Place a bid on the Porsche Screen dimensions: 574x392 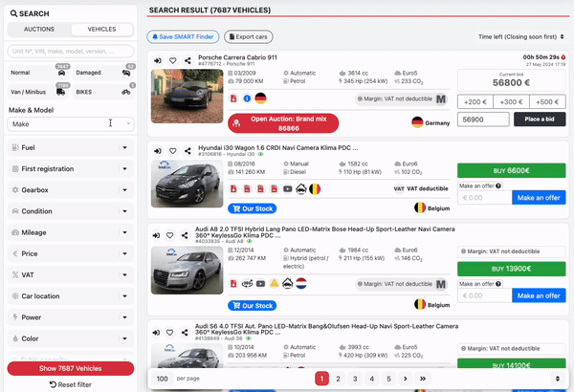pyautogui.click(x=540, y=120)
